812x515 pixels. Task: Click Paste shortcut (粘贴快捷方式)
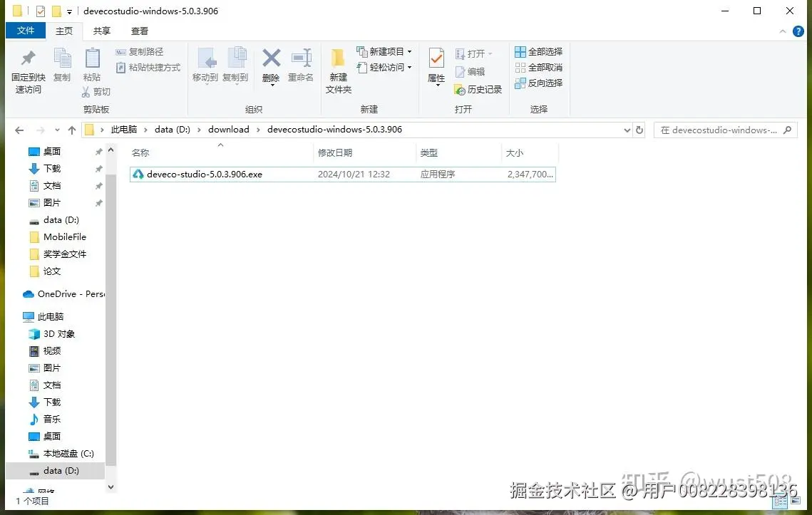(x=148, y=67)
